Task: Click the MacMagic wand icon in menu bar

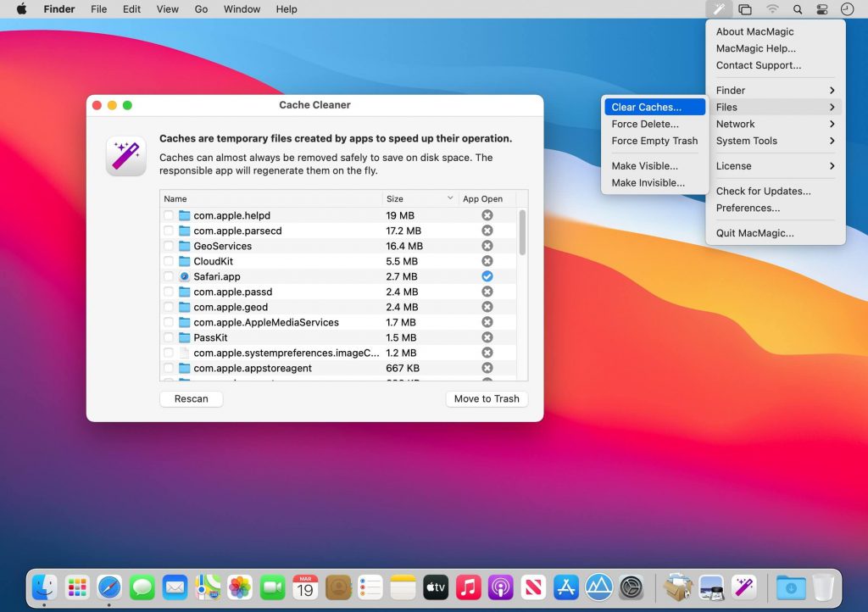Action: 717,9
